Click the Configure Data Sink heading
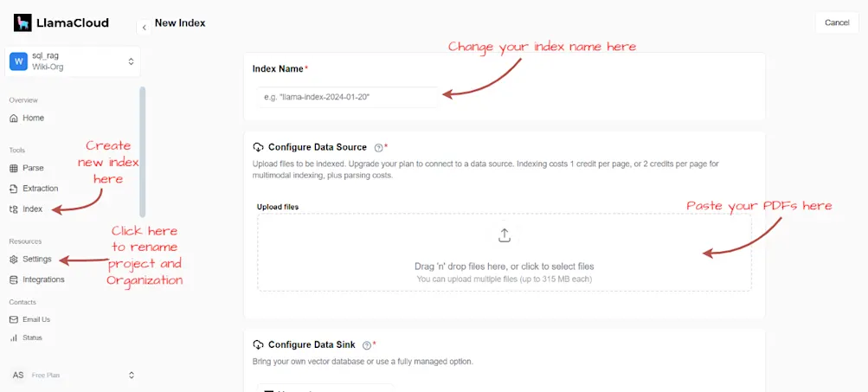Screen dimensions: 868x392 coord(312,345)
